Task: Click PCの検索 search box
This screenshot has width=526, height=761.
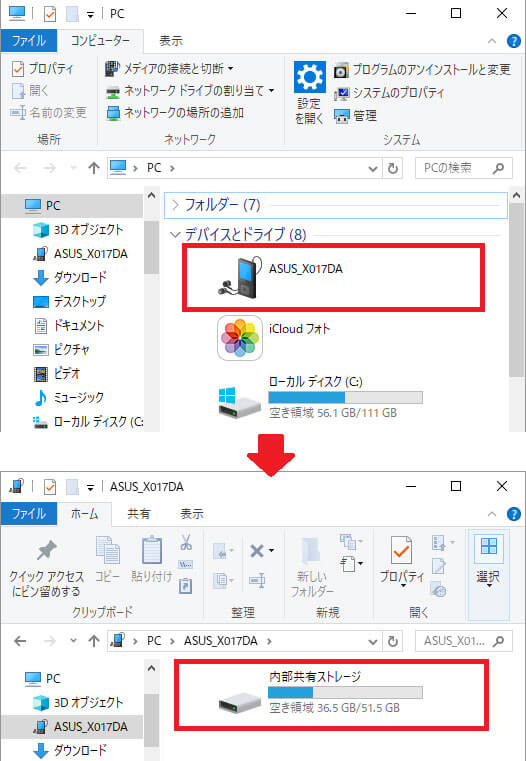Action: tap(463, 168)
